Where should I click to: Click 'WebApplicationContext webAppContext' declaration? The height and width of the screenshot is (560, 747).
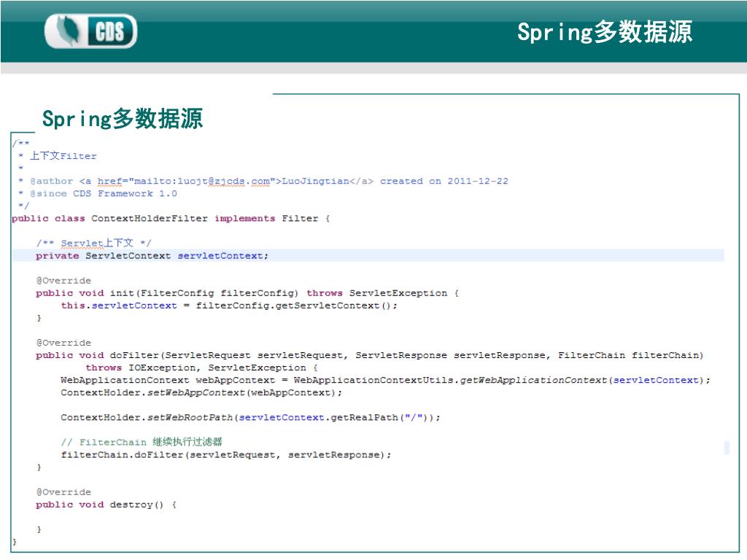[168, 380]
